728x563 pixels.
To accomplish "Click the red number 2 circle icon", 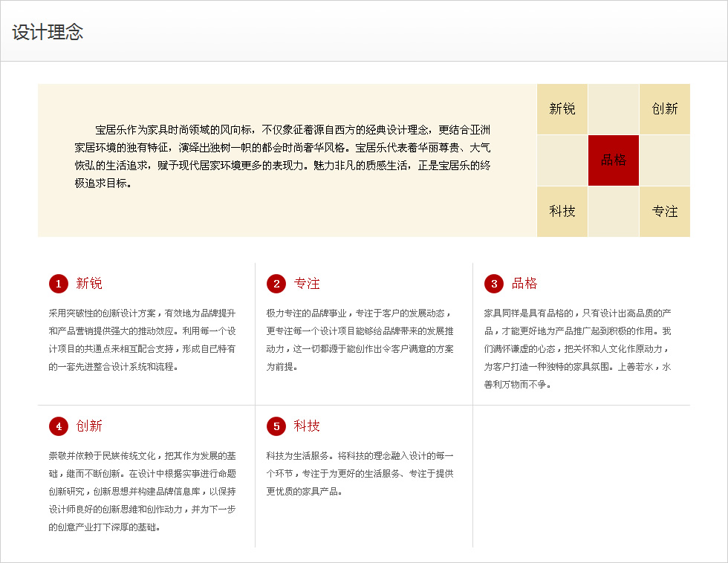I will pos(276,284).
